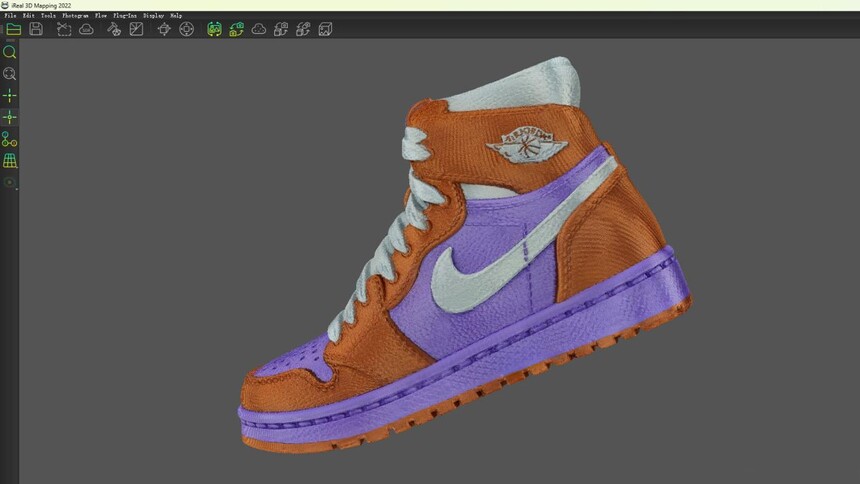
Task: Open the Display menu
Action: coord(154,16)
